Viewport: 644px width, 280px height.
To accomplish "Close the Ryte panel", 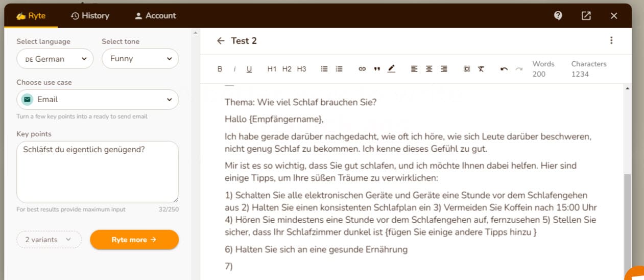I will click(614, 16).
